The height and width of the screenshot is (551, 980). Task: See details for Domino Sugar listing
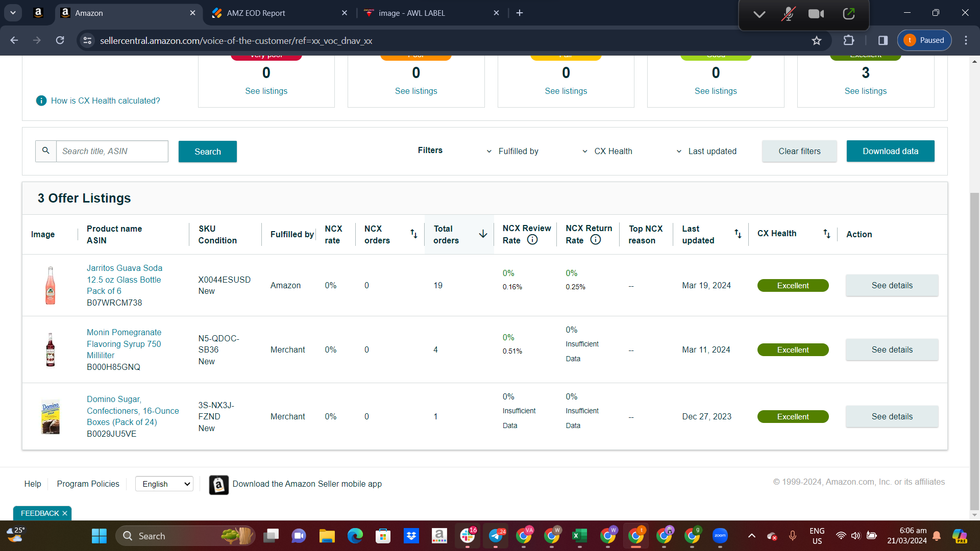tap(892, 416)
